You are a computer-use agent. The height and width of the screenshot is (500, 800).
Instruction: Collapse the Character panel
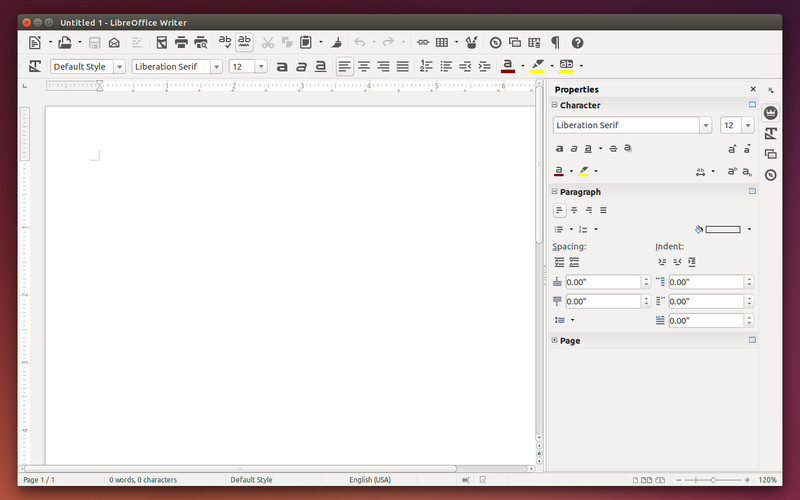(554, 105)
